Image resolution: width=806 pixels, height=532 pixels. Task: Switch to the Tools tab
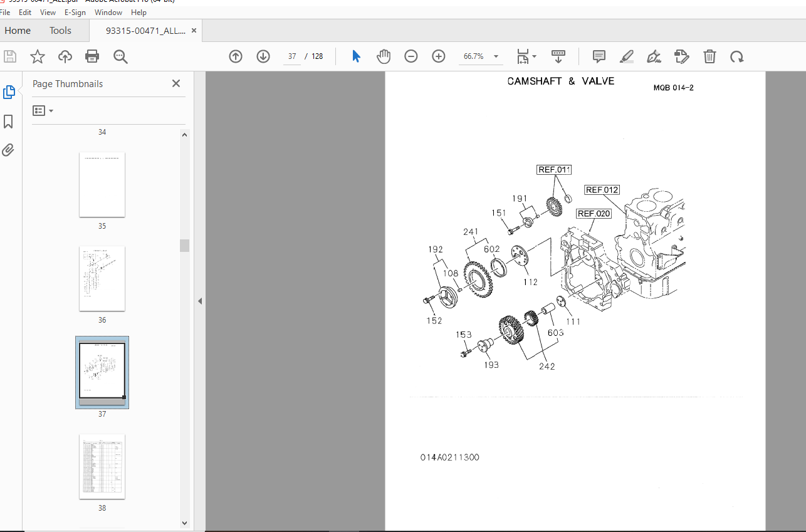click(61, 30)
